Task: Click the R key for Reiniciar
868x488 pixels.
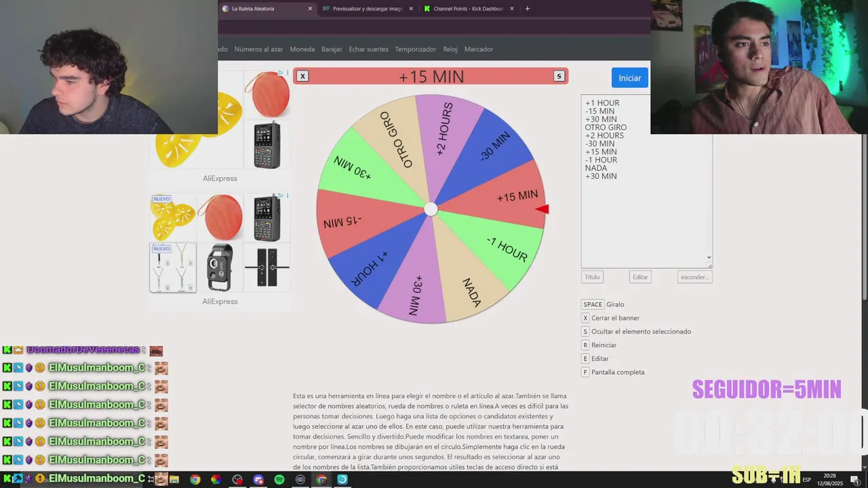Action: click(x=585, y=345)
